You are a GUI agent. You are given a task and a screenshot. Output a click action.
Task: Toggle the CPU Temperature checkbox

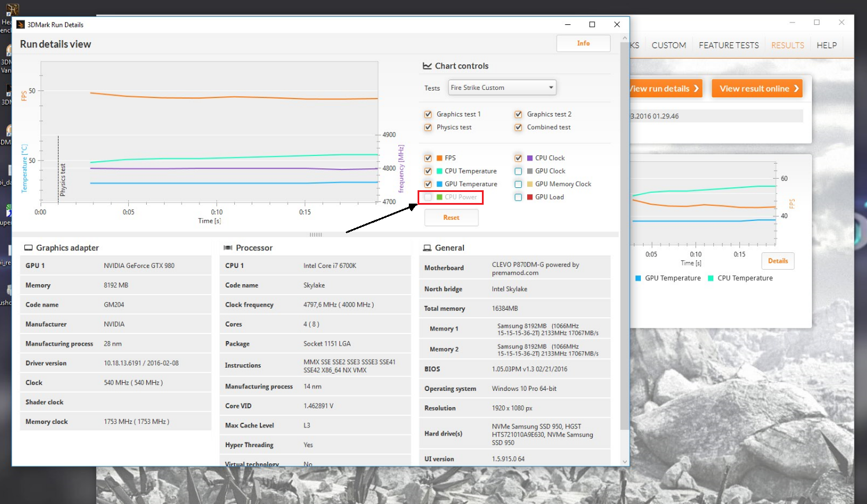(x=428, y=171)
